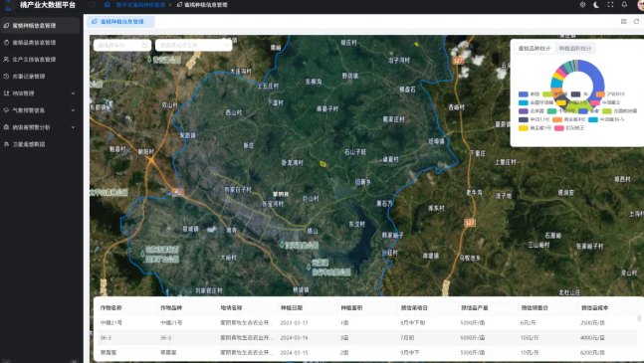Toggle 黄金蜜1号 legend series
644x363 pixels.
pyautogui.click(x=535, y=128)
